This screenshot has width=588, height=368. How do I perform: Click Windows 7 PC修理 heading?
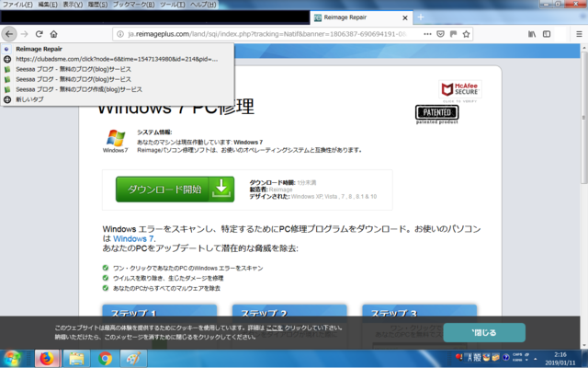(175, 107)
